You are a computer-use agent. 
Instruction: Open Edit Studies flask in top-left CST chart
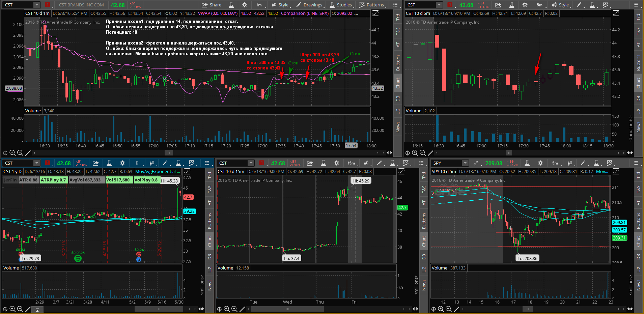(231, 5)
